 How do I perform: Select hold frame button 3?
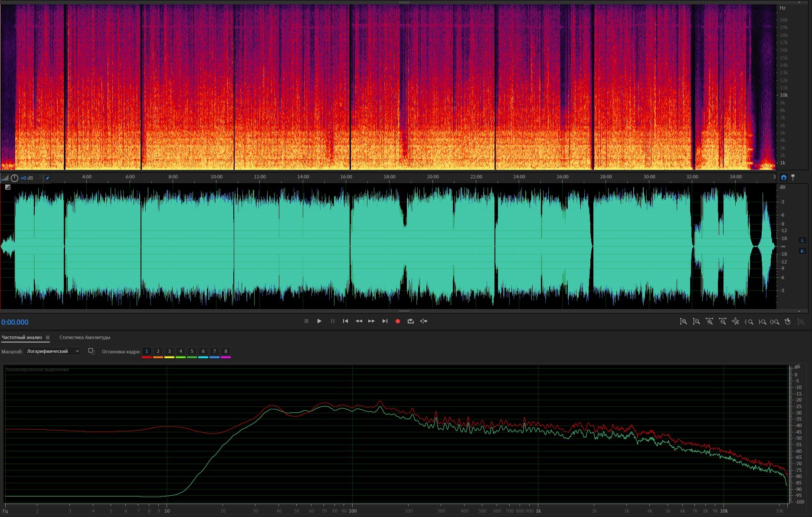(x=169, y=351)
